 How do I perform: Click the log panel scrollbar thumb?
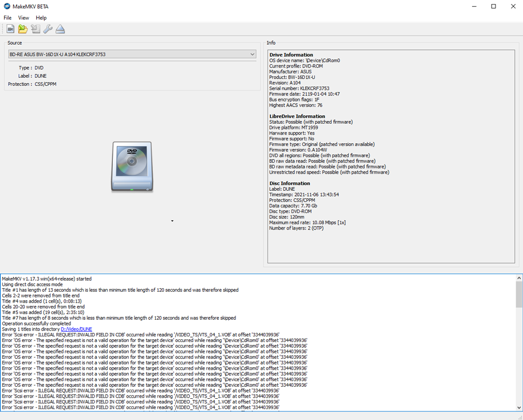coord(519,295)
